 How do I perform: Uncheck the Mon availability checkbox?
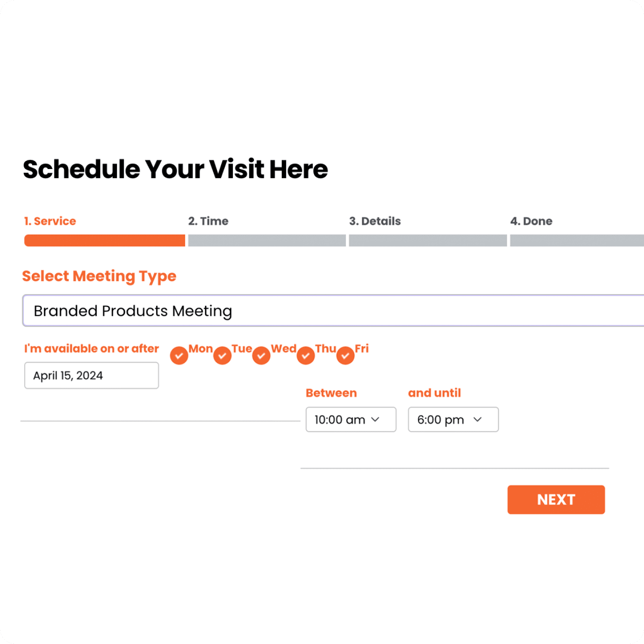tap(179, 355)
